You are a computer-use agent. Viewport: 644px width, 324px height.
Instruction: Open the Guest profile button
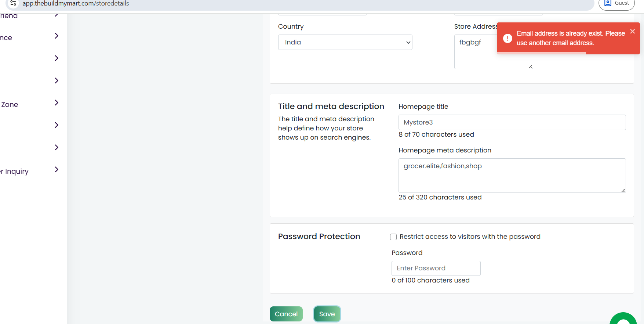617,4
